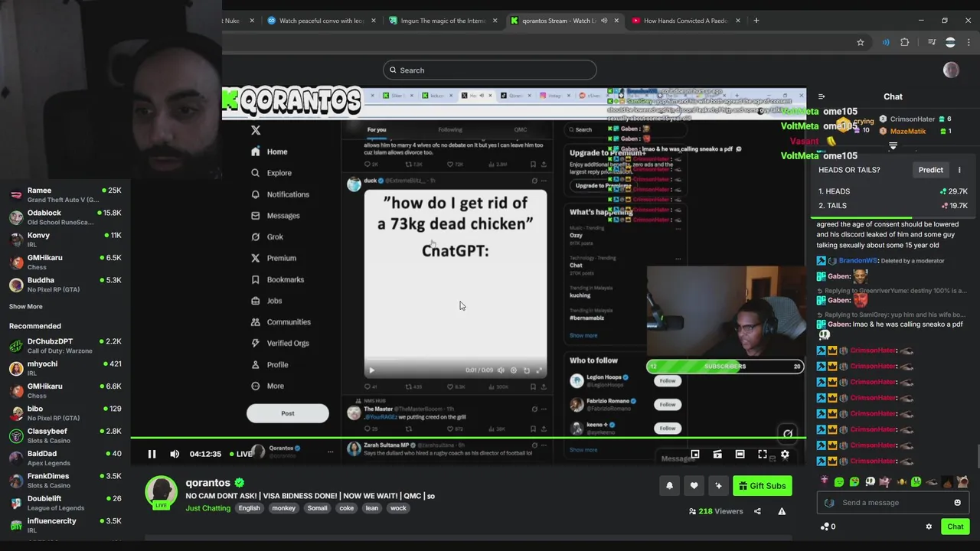The image size is (980, 551).
Task: Collapse the top gifters leaderboard chevron
Action: 893,145
